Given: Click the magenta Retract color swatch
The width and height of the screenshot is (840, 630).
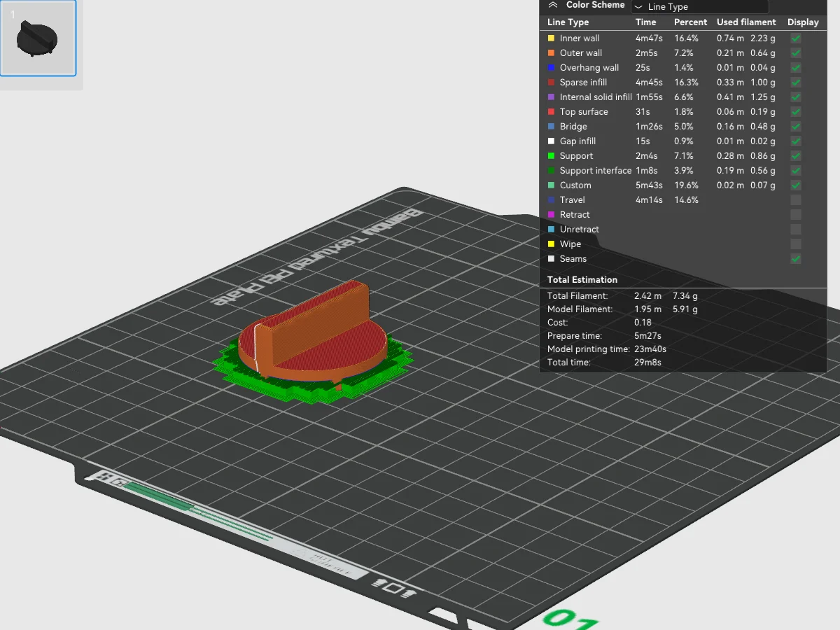Looking at the screenshot, I should pos(552,215).
